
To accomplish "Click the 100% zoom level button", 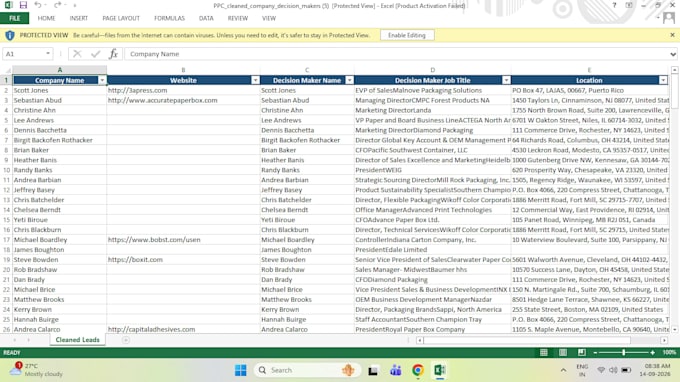I will pos(669,353).
